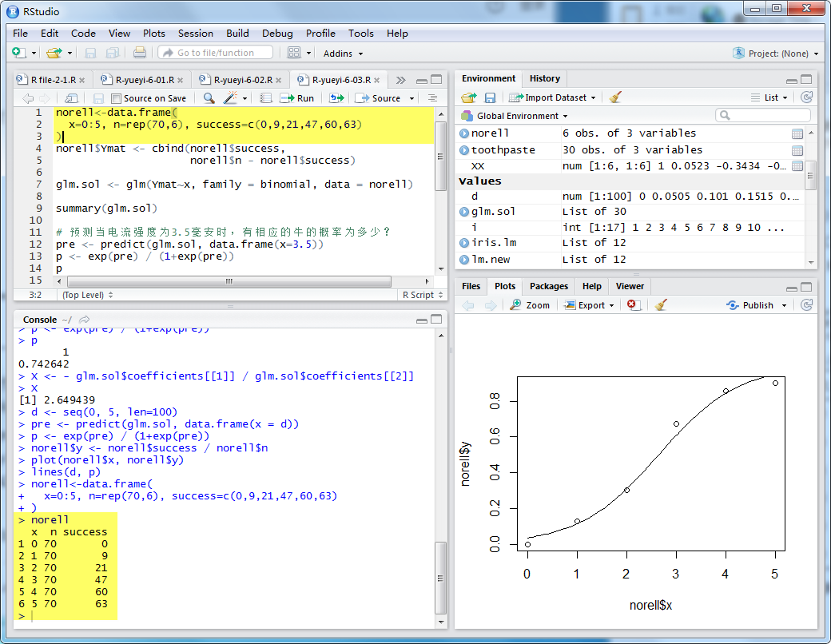
Task: Click the Publish button in Plots pane
Action: tap(756, 305)
